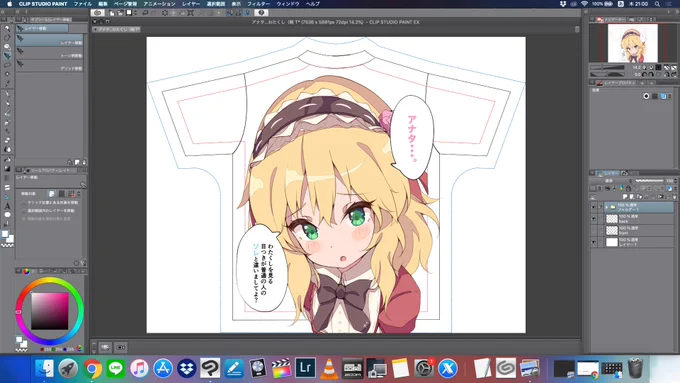Open the layer opacity stepper arrows
The width and height of the screenshot is (680, 383).
pyautogui.click(x=676, y=180)
